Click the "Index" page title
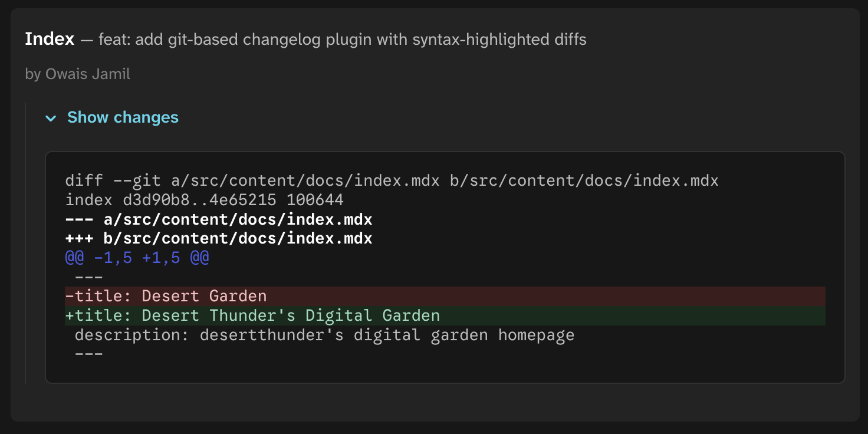868x434 pixels. pos(50,40)
